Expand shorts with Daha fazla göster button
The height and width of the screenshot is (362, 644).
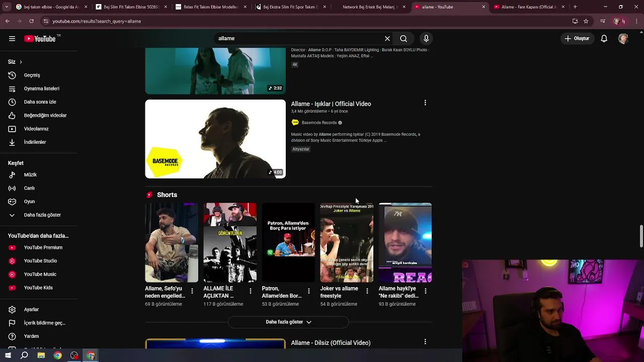click(288, 322)
